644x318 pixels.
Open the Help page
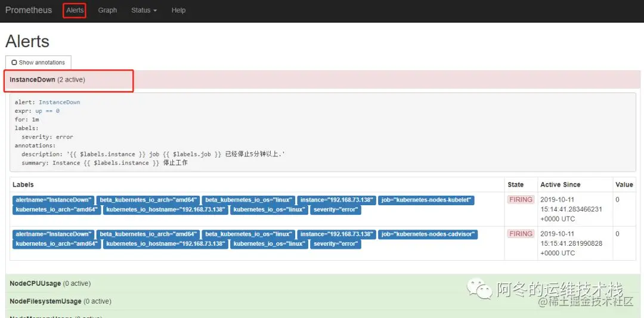click(178, 10)
